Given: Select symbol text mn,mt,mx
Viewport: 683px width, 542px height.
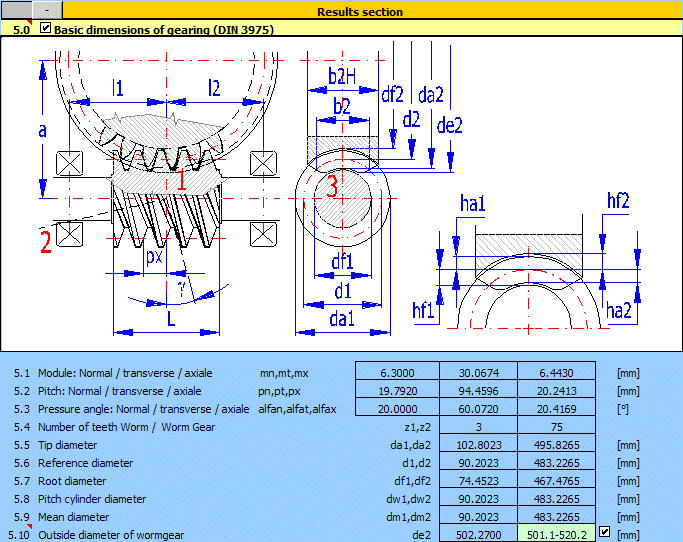Looking at the screenshot, I should [x=284, y=373].
